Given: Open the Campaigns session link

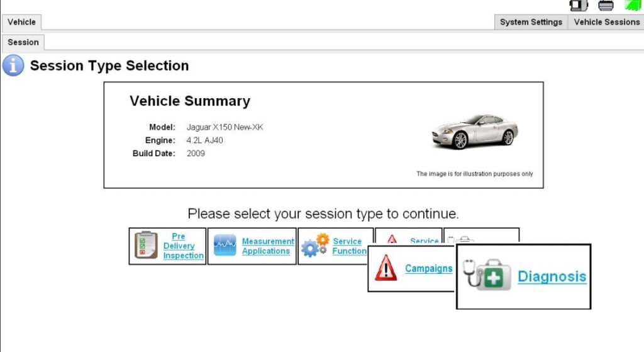Looking at the screenshot, I should click(428, 269).
